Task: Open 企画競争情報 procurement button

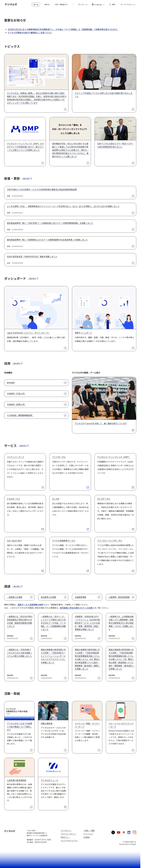Action: (87, 597)
